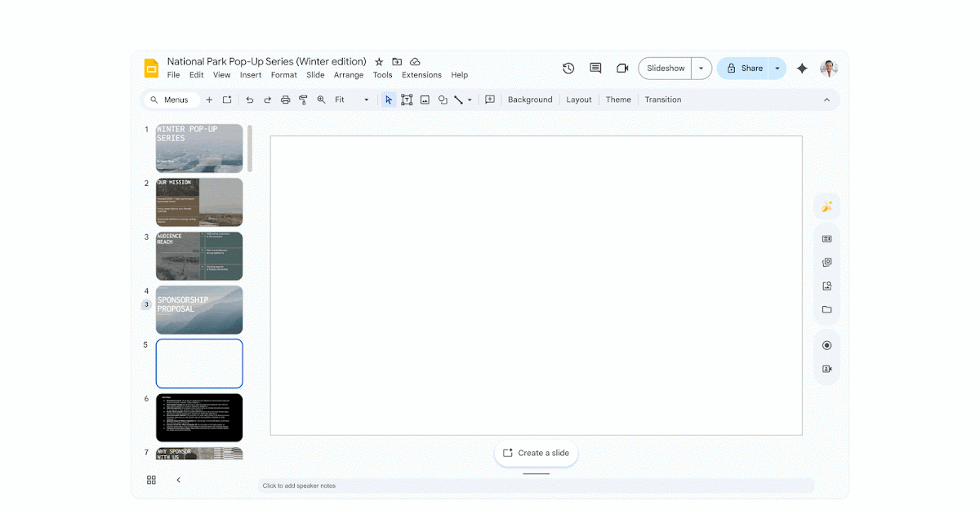
Task: Toggle grid view at bottom left
Action: [x=151, y=480]
